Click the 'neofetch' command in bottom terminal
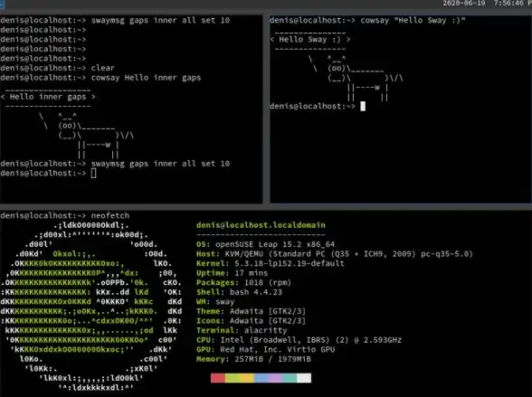The image size is (532, 397). coord(110,215)
